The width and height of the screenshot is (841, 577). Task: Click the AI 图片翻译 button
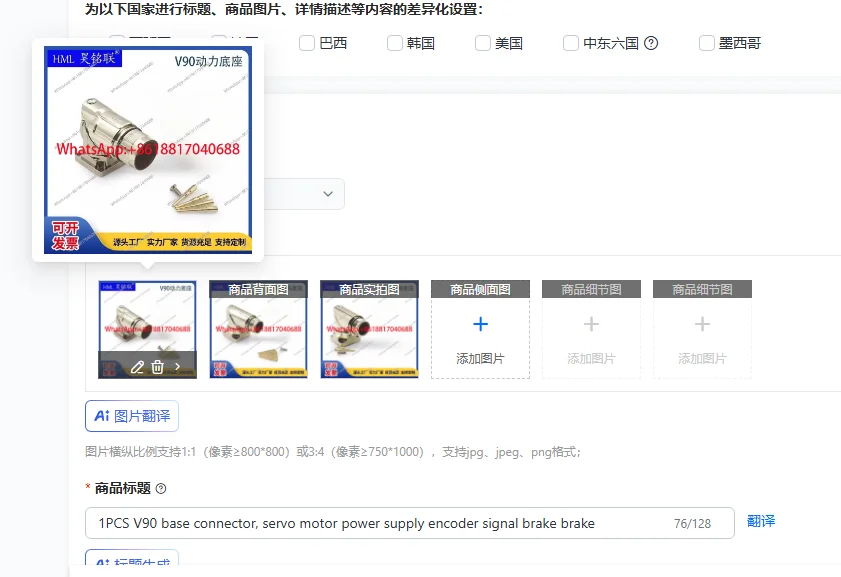click(x=132, y=416)
